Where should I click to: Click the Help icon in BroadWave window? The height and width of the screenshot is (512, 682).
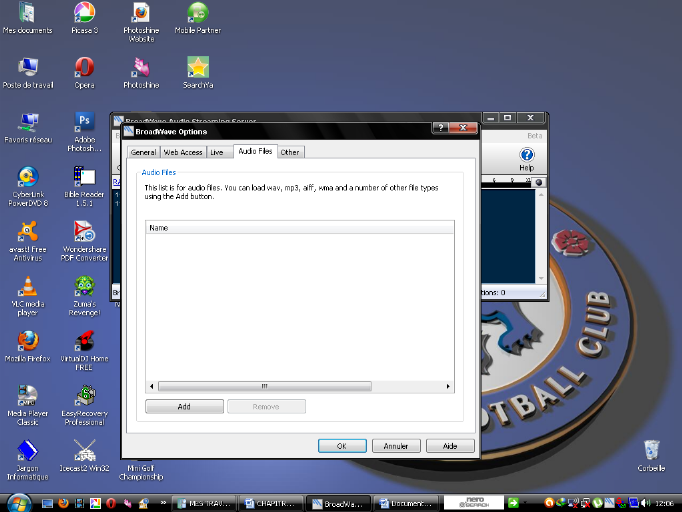pos(527,156)
